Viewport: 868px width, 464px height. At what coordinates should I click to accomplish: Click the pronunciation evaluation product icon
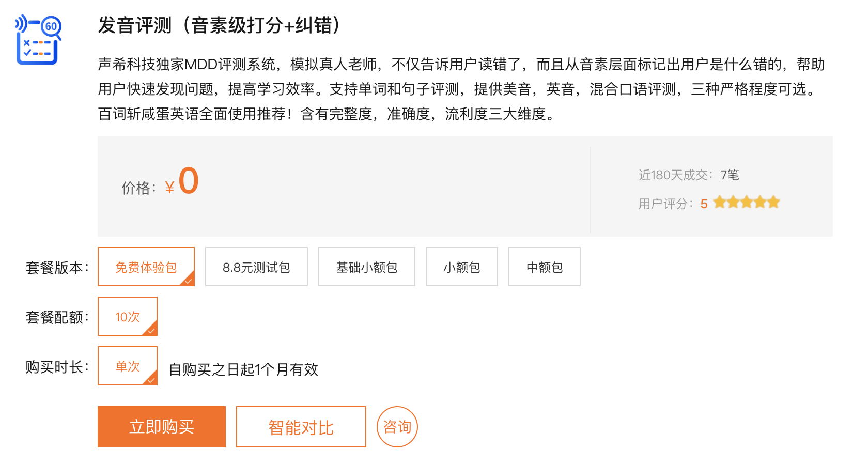(x=38, y=40)
